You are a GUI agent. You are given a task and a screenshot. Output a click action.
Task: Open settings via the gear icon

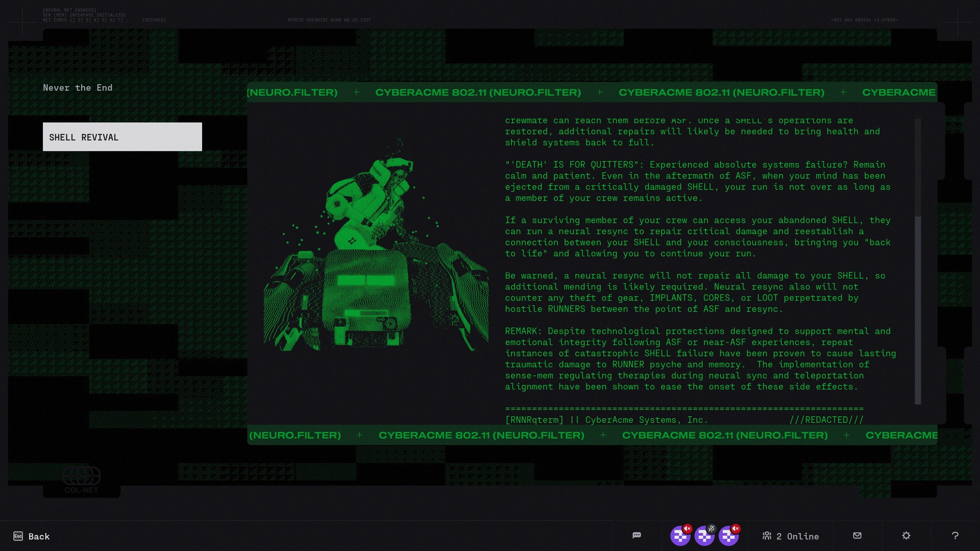coord(906,535)
